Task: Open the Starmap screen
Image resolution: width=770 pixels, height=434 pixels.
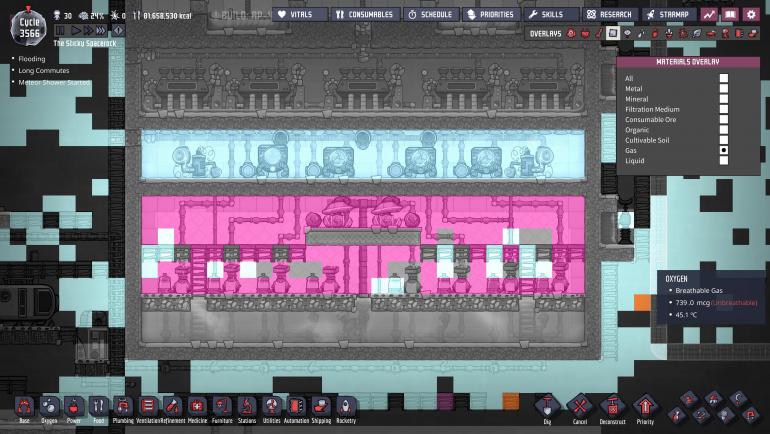Action: [x=669, y=15]
